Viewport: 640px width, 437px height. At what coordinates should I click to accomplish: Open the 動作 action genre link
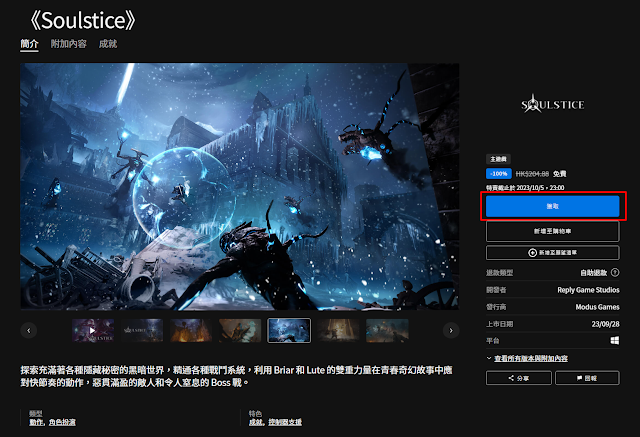(36, 422)
